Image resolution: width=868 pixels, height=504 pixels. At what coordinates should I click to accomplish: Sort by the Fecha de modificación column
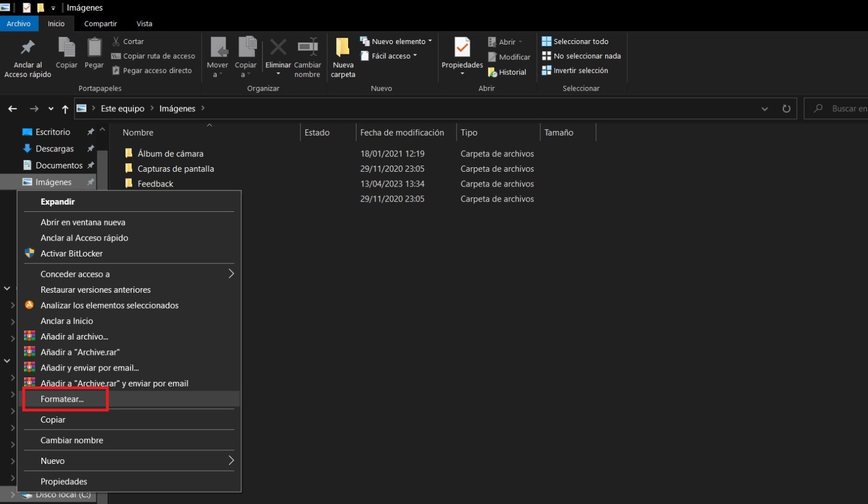(402, 132)
